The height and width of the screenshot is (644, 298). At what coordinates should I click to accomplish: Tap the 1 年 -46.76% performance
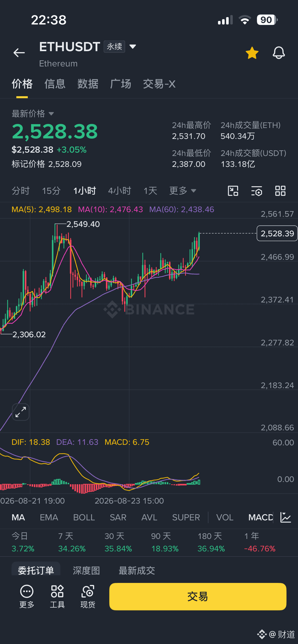(260, 542)
